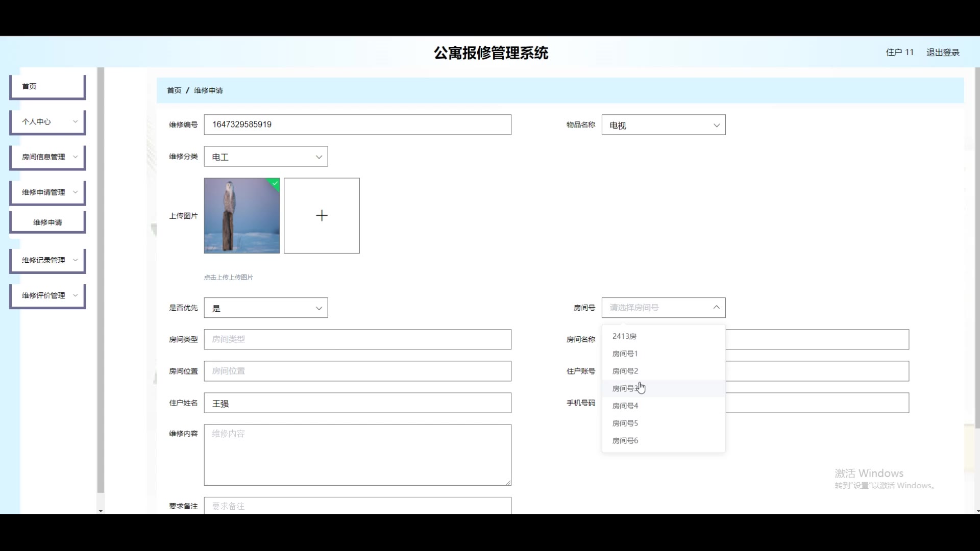Image resolution: width=980 pixels, height=551 pixels.
Task: Focus the 要求备注 input field
Action: pyautogui.click(x=357, y=506)
